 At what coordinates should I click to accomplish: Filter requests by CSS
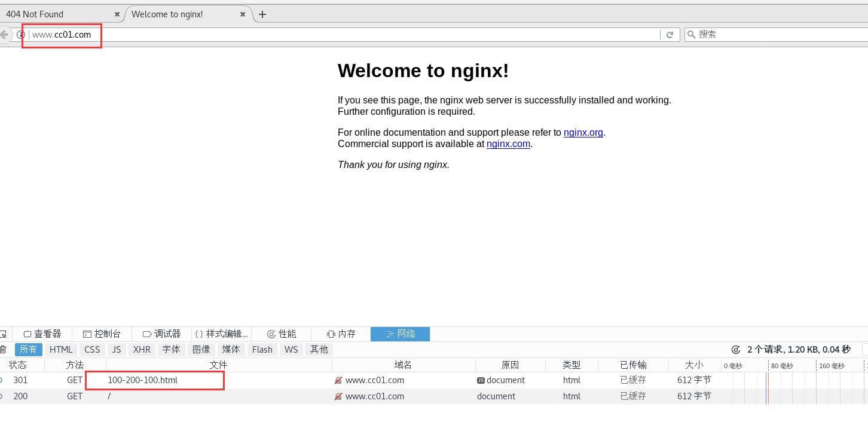(x=92, y=350)
